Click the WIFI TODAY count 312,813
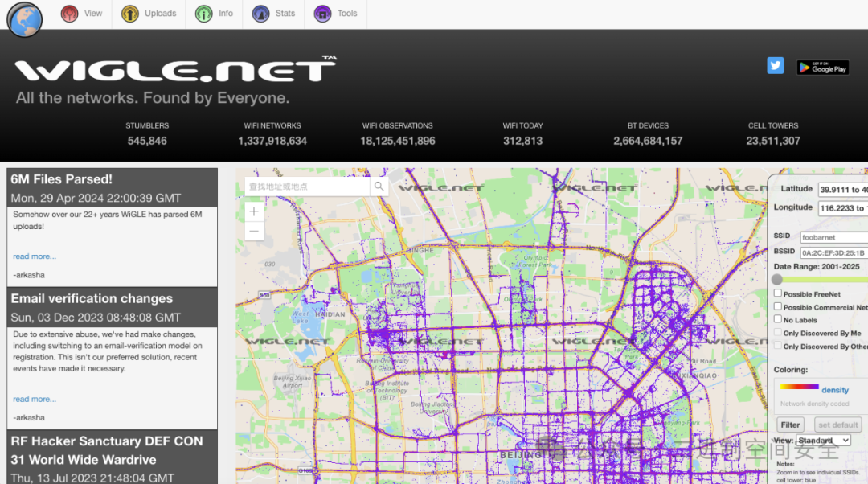 [522, 141]
